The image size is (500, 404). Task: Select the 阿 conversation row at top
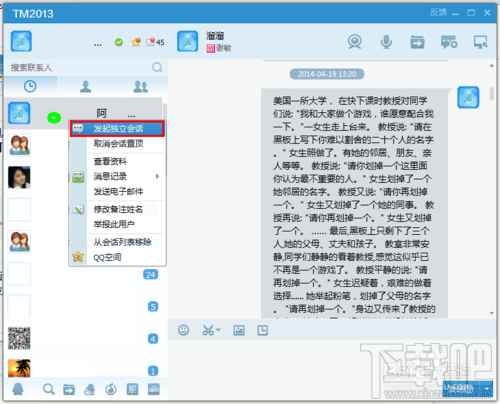click(x=83, y=113)
